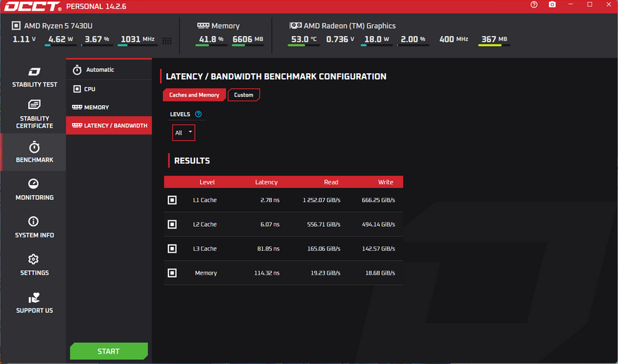618x364 pixels.
Task: Open the CPU core grid dots icon
Action: coord(167,41)
